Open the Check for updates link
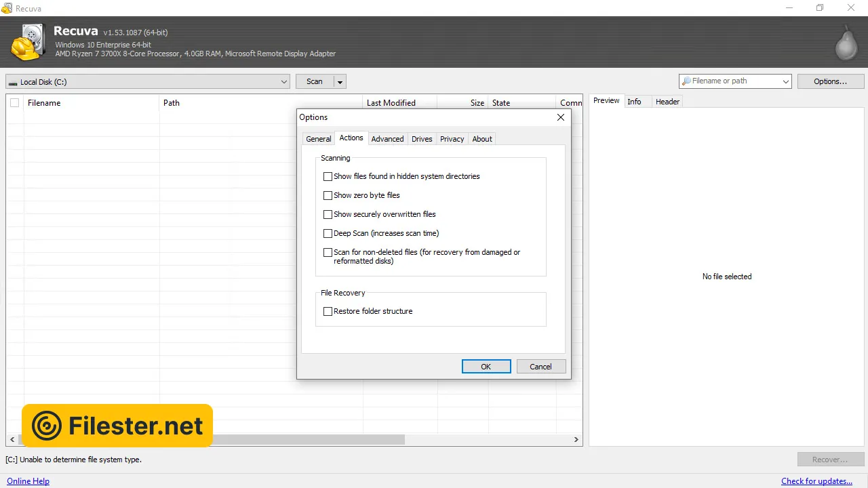The width and height of the screenshot is (868, 488). click(x=816, y=481)
